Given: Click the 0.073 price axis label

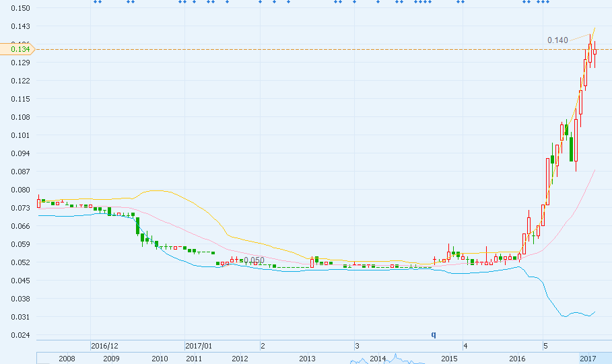Looking at the screenshot, I should pyautogui.click(x=20, y=208).
